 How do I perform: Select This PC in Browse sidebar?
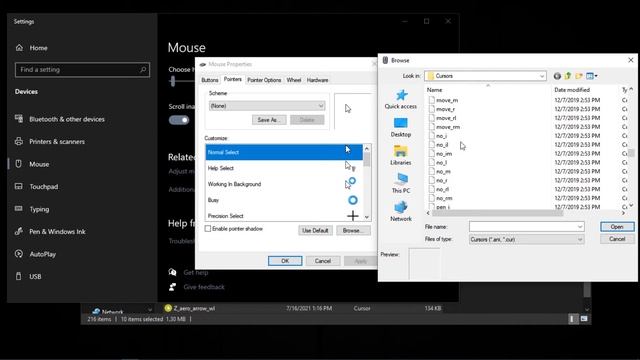[401, 183]
